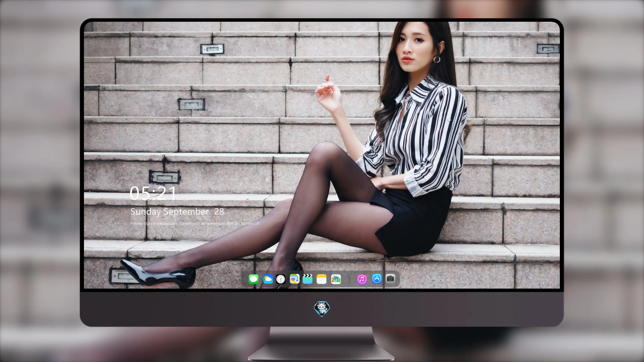Open the Videos clapperboard app in dock
This screenshot has width=644, height=362.
(308, 279)
